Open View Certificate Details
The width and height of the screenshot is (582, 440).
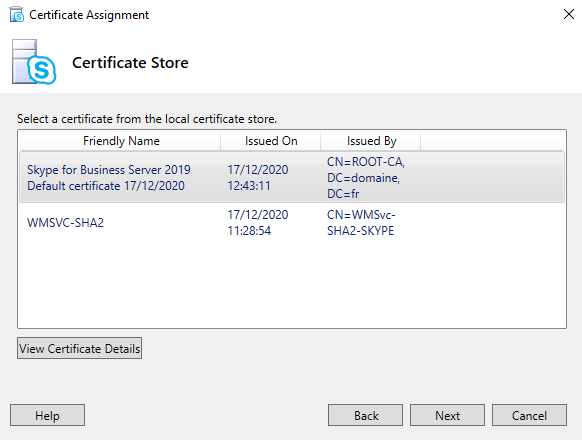79,348
